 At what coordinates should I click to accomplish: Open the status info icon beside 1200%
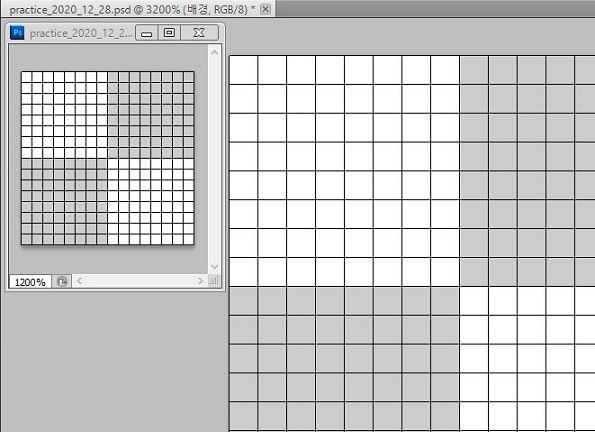click(x=62, y=282)
